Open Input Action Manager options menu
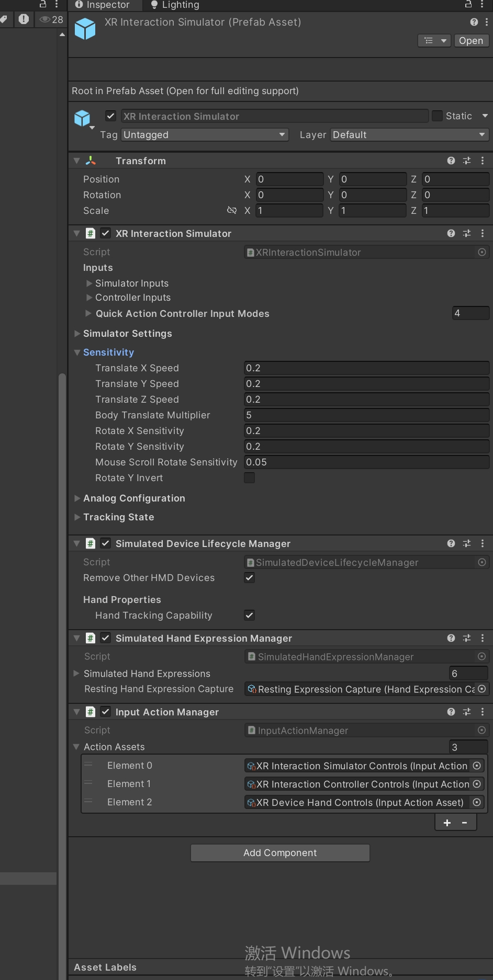This screenshot has width=493, height=980. pos(483,712)
